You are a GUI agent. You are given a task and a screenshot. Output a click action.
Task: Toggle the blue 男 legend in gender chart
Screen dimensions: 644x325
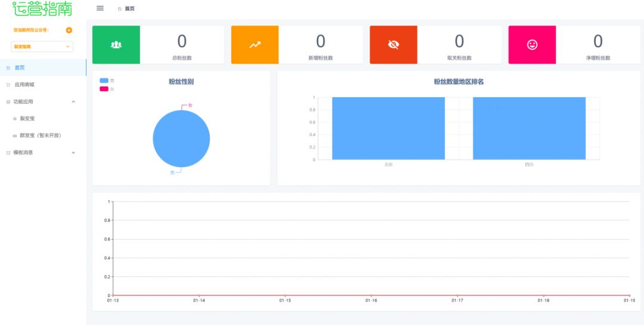pyautogui.click(x=104, y=81)
